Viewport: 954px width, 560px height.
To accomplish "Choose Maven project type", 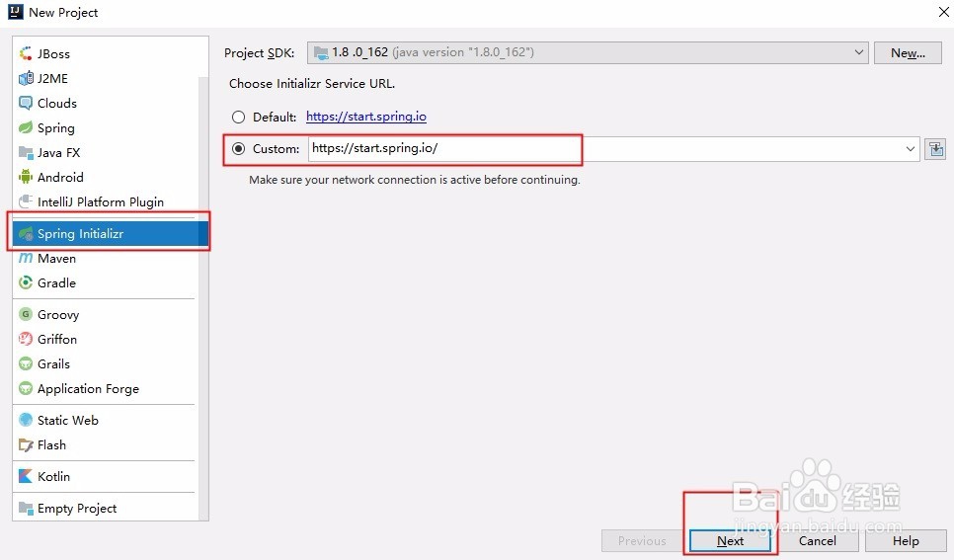I will (56, 258).
